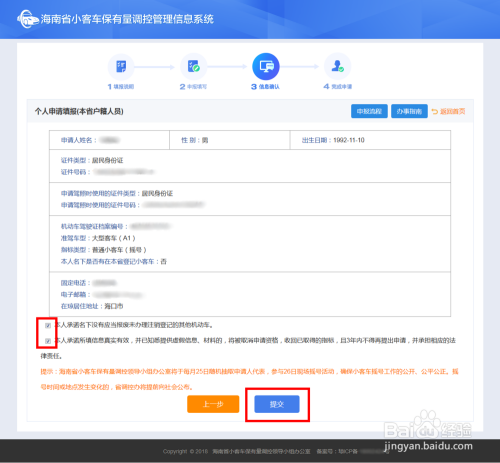The height and width of the screenshot is (463, 500).
Task: Click the 机动车驾驶证档案编号 row
Action: pos(116,226)
